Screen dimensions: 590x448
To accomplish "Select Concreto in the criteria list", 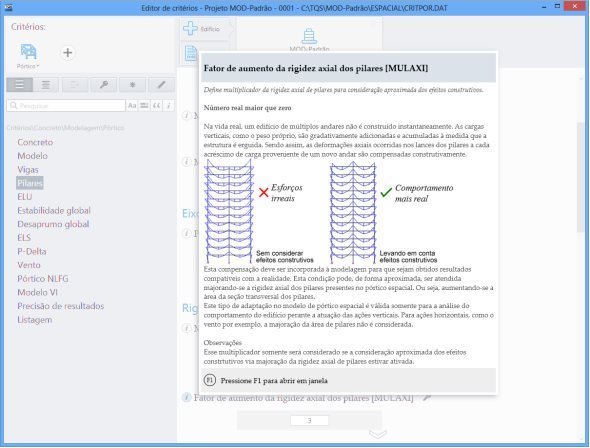I will [x=35, y=142].
